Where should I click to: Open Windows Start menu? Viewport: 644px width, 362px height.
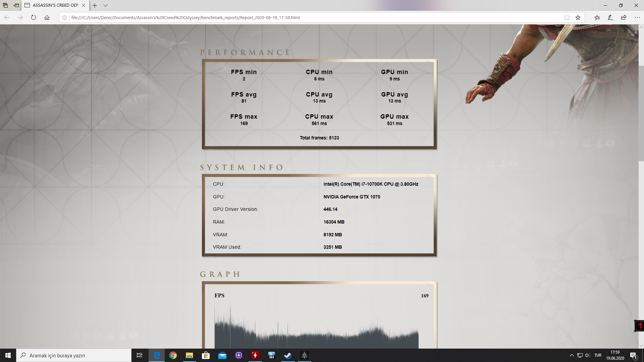pyautogui.click(x=8, y=355)
